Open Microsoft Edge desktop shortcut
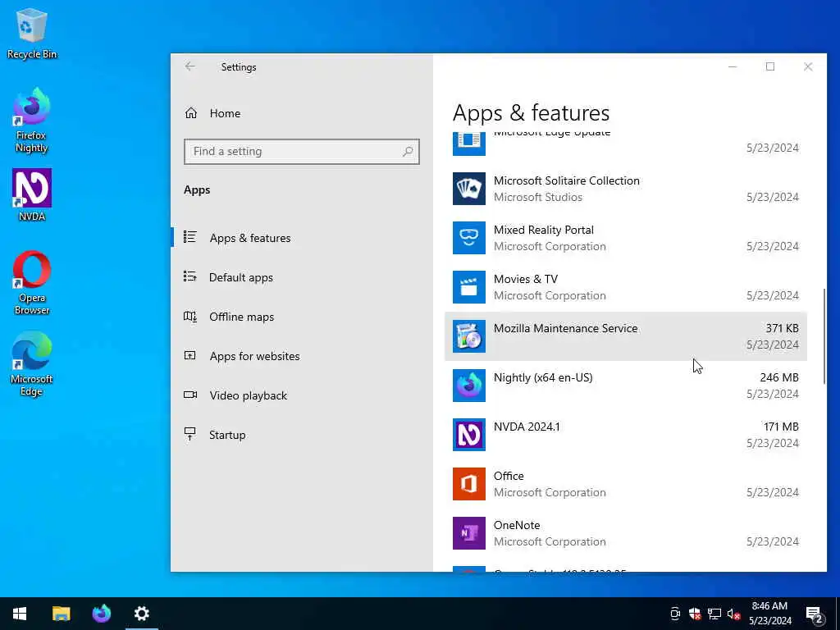Viewport: 840px width, 630px height. (32, 363)
